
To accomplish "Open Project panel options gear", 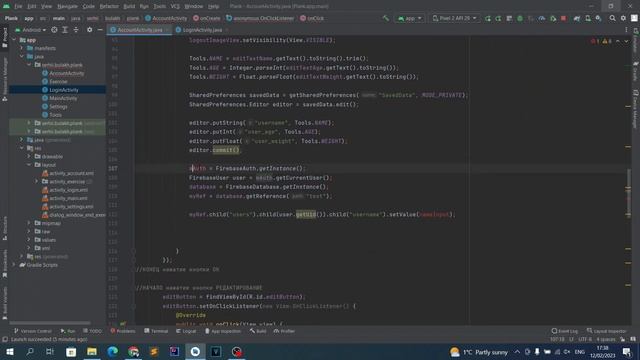I will coord(89,30).
